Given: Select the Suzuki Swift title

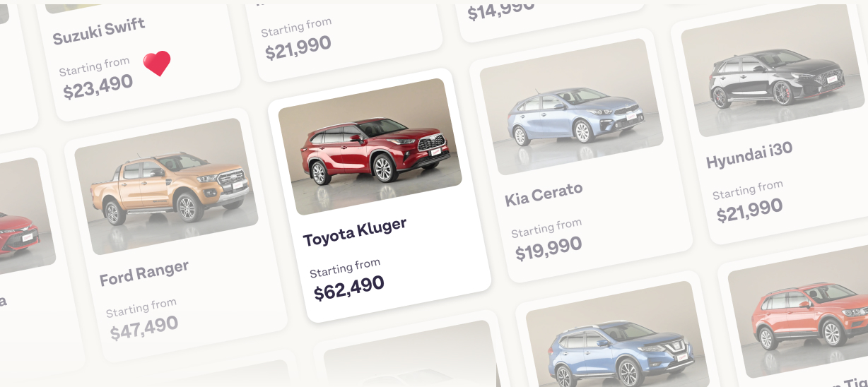Looking at the screenshot, I should (x=99, y=32).
